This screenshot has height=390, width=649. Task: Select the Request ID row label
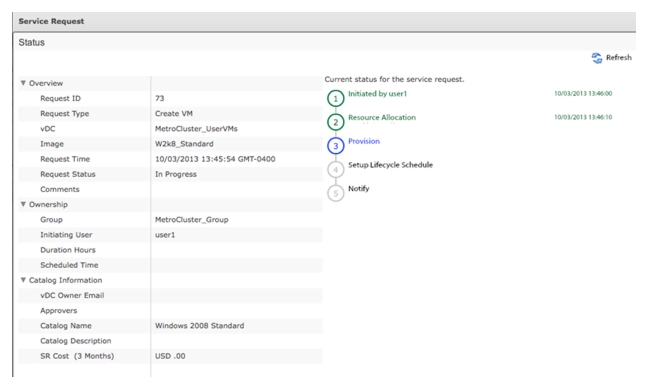tap(60, 99)
